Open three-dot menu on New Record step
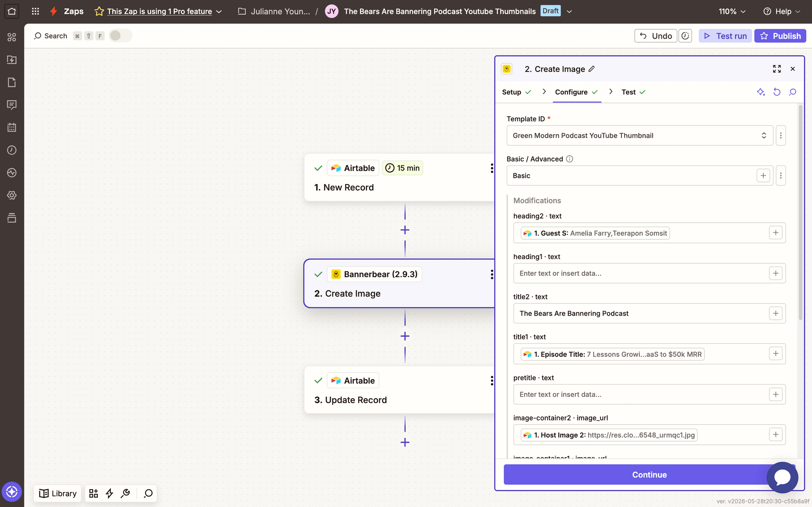 (x=492, y=168)
